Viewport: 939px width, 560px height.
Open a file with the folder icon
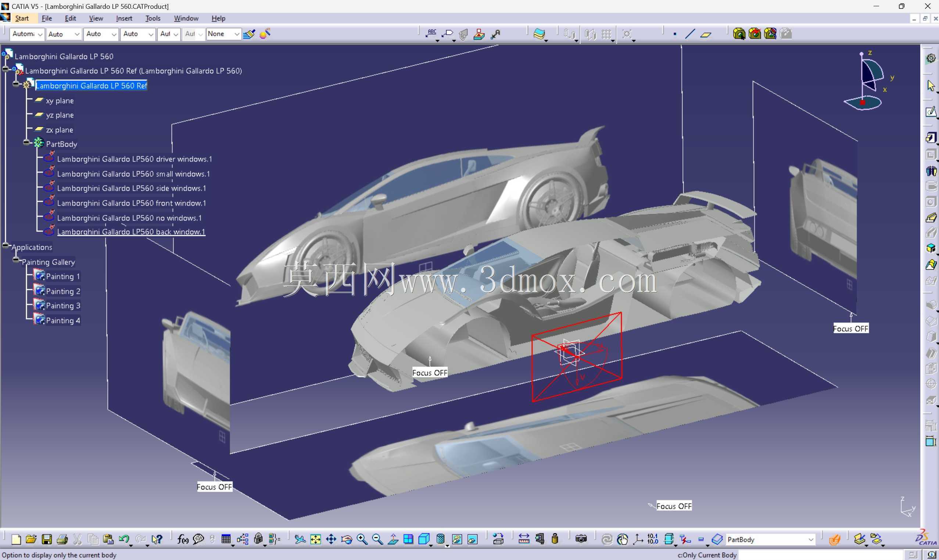click(31, 539)
